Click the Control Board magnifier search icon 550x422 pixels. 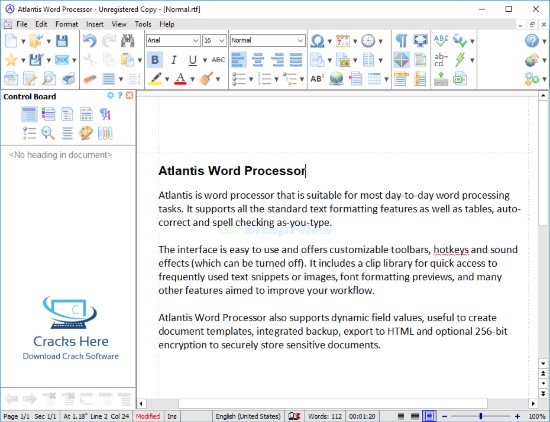48,133
